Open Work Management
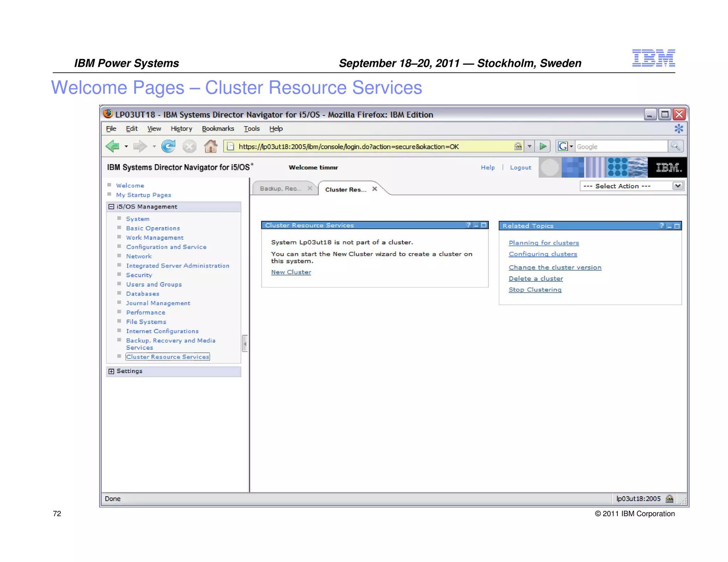728x562 pixels. click(x=155, y=238)
